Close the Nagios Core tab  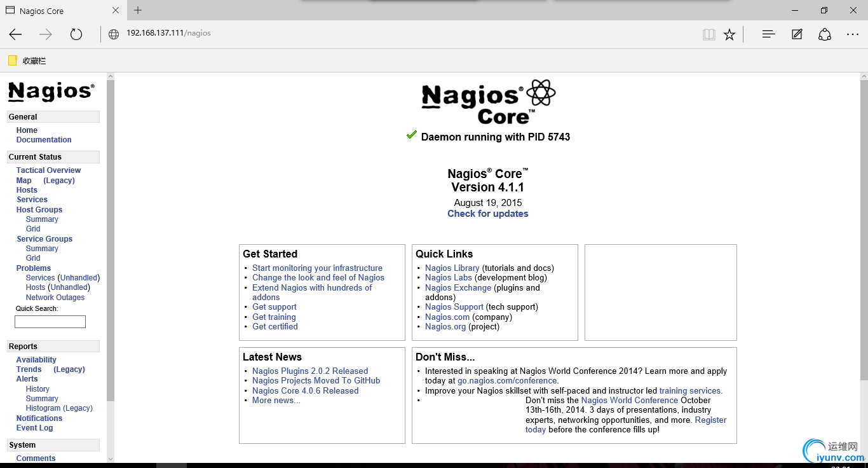[x=116, y=10]
